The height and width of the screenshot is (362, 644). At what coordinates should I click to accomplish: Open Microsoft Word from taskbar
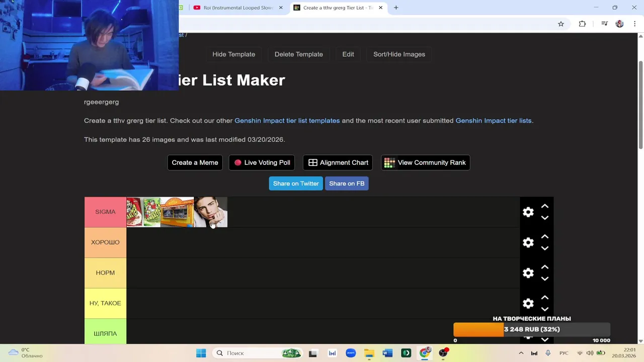(x=387, y=353)
